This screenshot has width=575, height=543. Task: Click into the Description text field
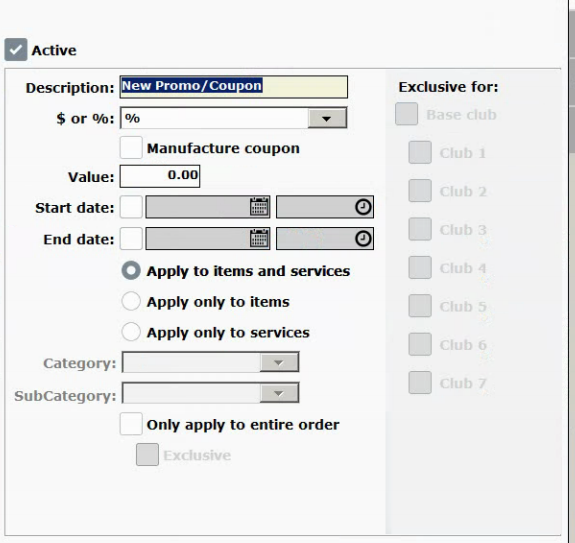[x=234, y=87]
